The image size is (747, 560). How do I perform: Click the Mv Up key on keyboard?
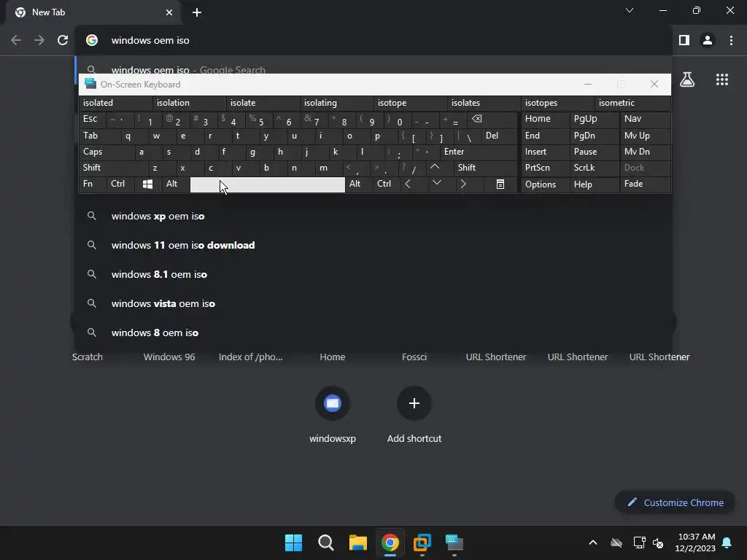click(645, 136)
